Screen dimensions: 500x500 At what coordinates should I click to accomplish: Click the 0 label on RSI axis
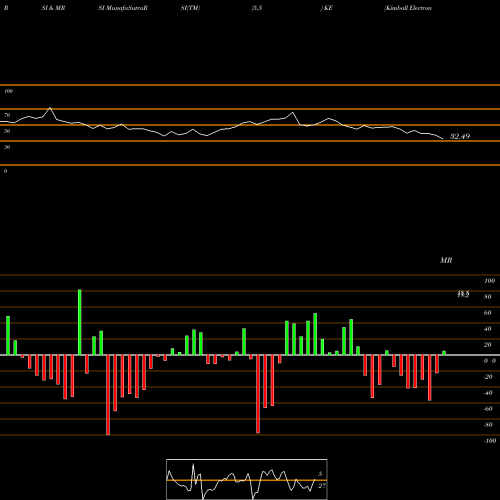click(x=5, y=171)
